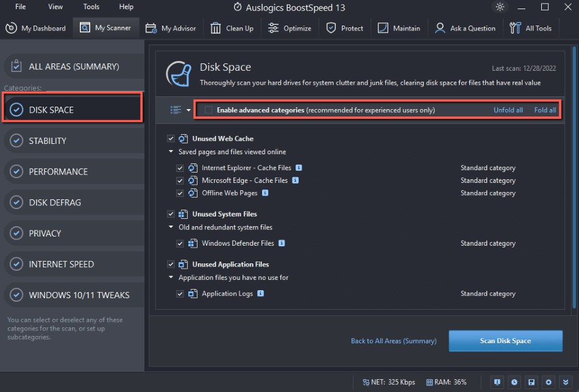
Task: Open the Help menu
Action: (126, 7)
